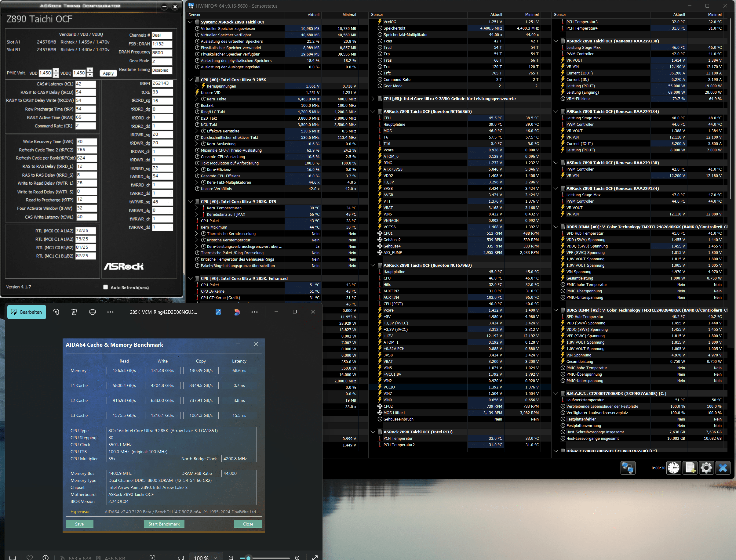
Task: Click the Designer icon in Photos title bar
Action: pos(237,312)
